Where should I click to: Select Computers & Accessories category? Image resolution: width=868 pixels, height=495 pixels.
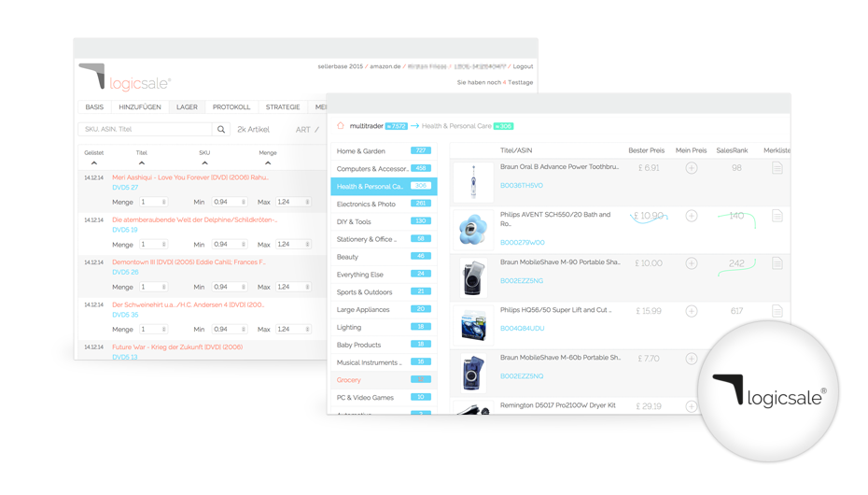pos(384,169)
